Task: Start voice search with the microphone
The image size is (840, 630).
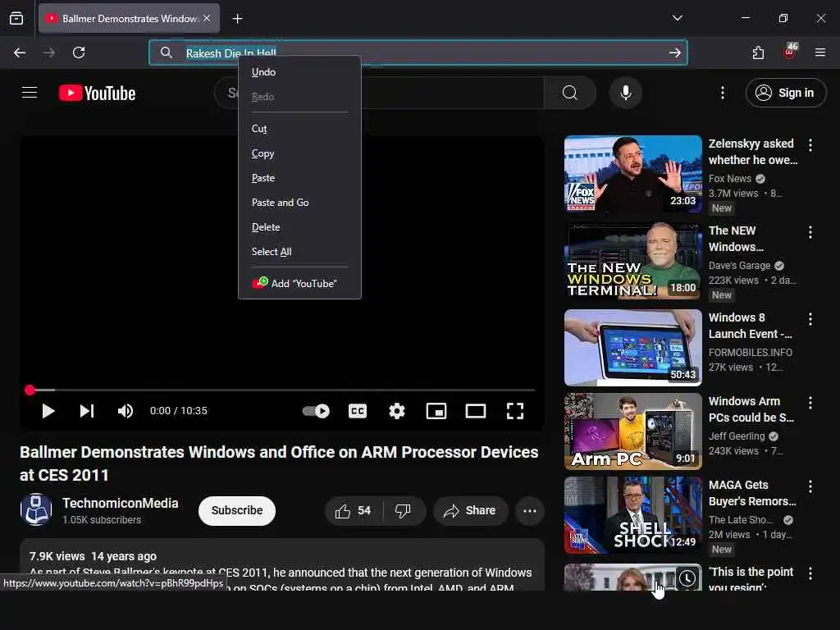Action: [x=625, y=93]
